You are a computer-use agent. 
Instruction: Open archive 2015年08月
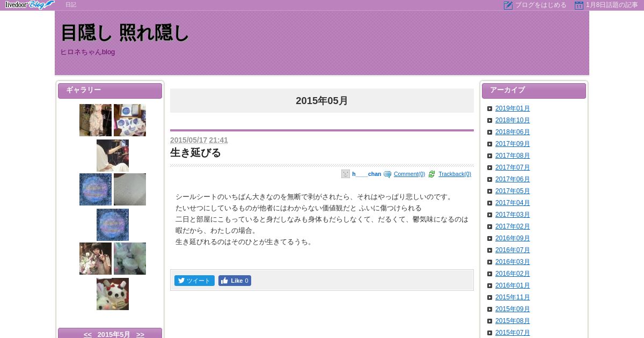click(513, 321)
